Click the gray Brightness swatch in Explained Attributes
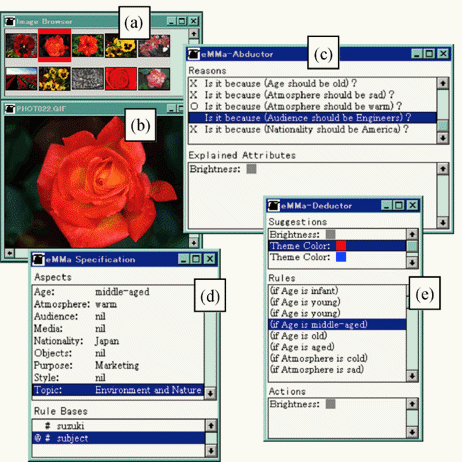The width and height of the screenshot is (463, 463). (x=251, y=169)
